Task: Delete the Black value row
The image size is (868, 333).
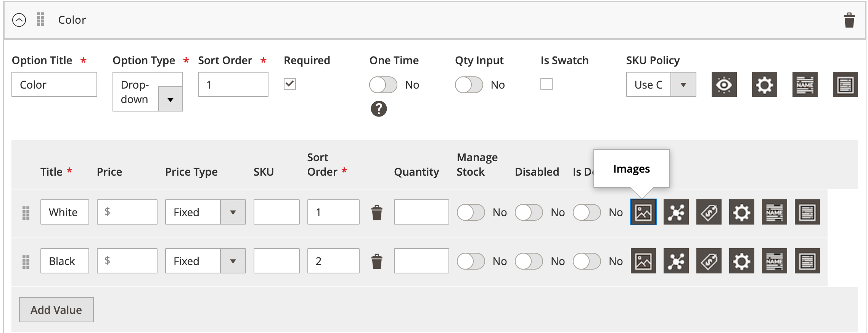Action: [x=377, y=262]
